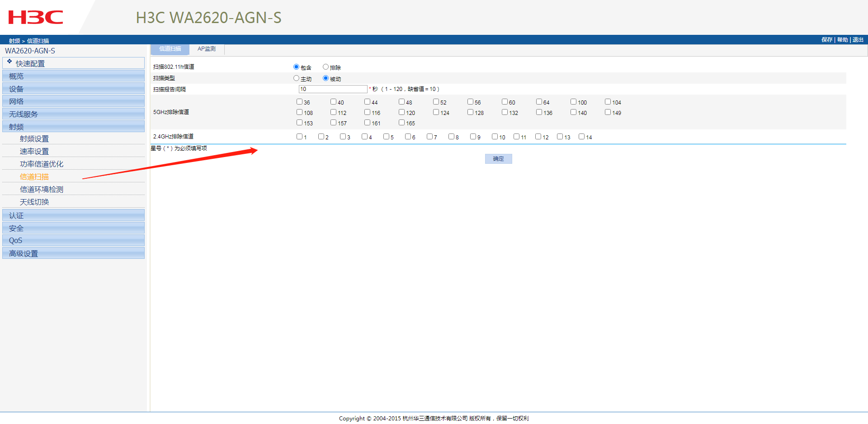The height and width of the screenshot is (424, 868).
Task: Tick 2.4GHz channel 9 checkbox
Action: coord(473,137)
